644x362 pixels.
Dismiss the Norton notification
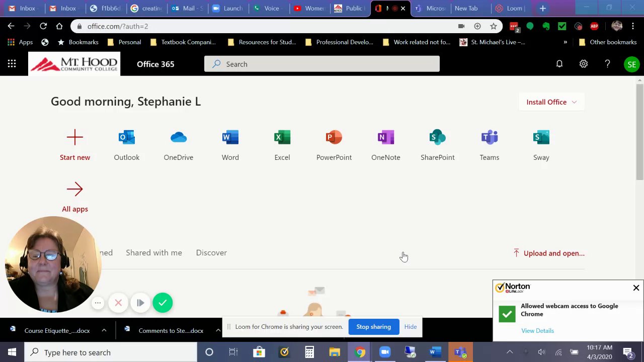point(636,288)
